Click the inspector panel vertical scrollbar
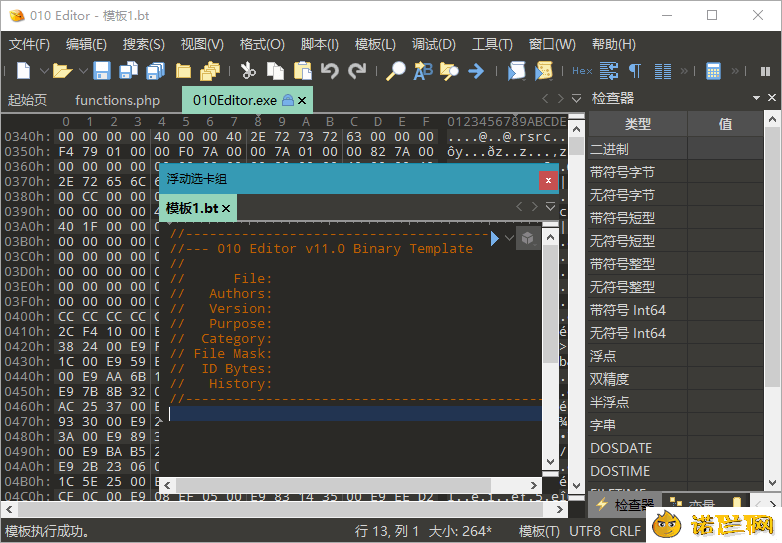Image resolution: width=782 pixels, height=543 pixels. pyautogui.click(x=772, y=302)
